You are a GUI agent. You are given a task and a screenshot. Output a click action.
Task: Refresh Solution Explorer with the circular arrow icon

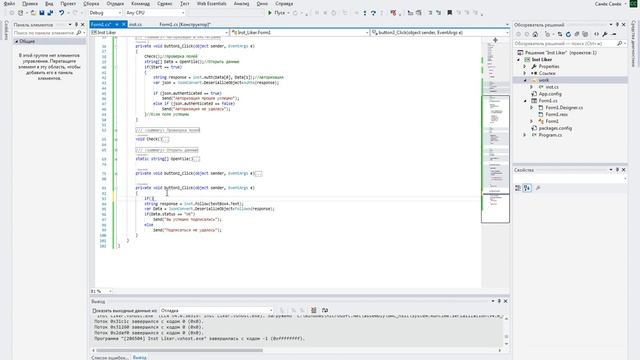pyautogui.click(x=568, y=34)
